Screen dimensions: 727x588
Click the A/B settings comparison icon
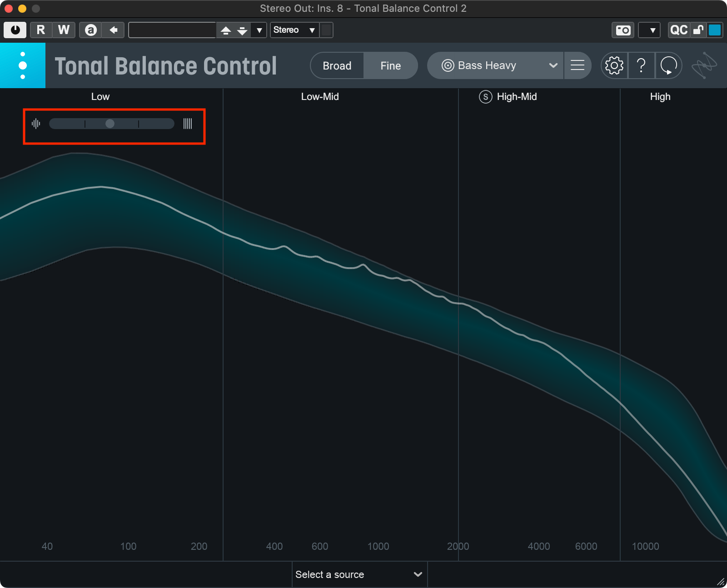(90, 30)
